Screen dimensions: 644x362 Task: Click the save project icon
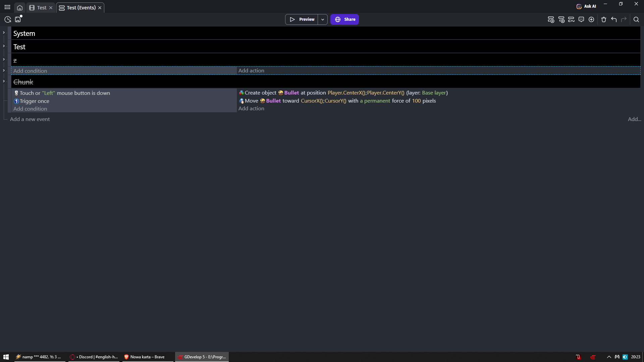pyautogui.click(x=18, y=19)
